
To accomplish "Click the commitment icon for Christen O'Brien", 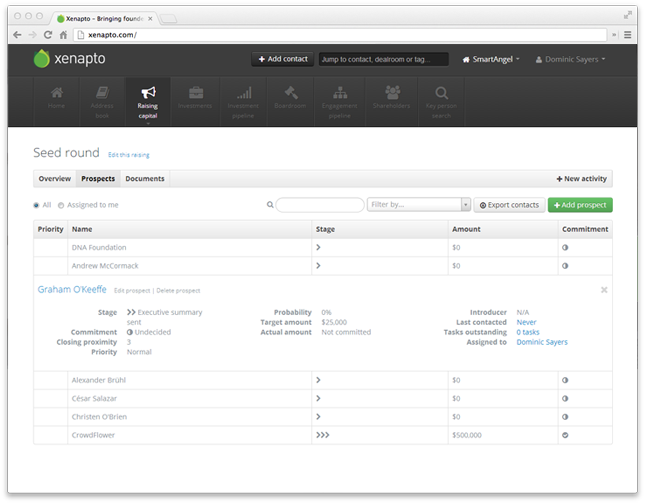I will 565,417.
